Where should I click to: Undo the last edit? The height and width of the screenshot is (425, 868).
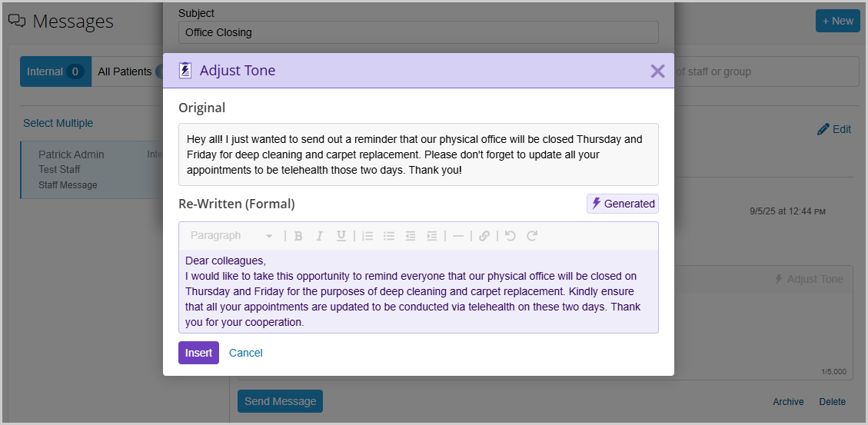(510, 236)
